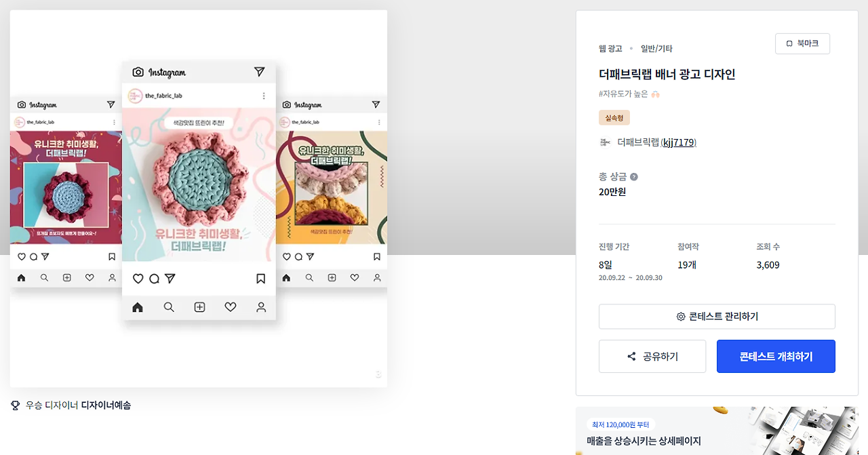Click the center mockup share send icon
The image size is (868, 455).
pos(170,279)
